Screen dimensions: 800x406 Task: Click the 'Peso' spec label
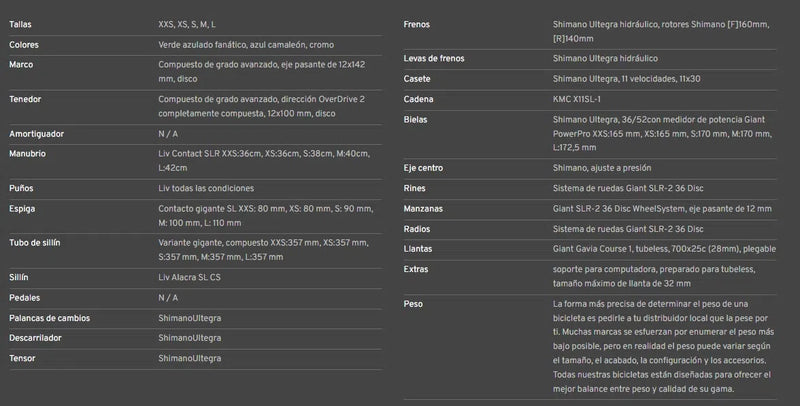point(413,304)
